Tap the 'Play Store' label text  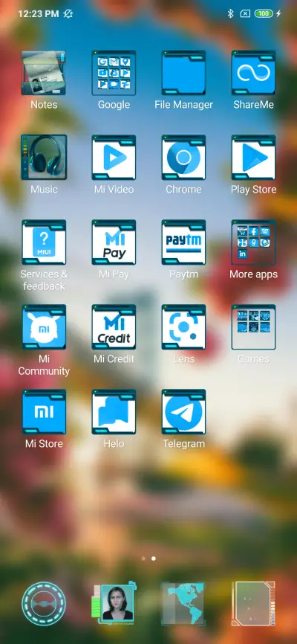tap(253, 190)
